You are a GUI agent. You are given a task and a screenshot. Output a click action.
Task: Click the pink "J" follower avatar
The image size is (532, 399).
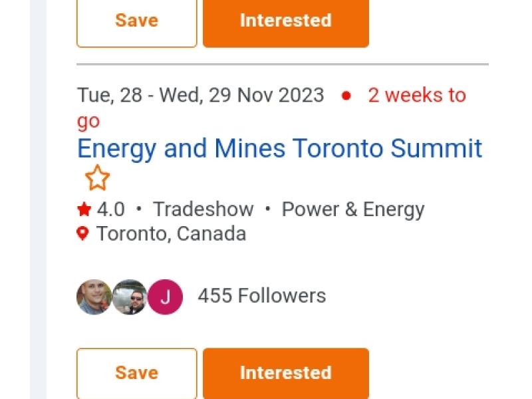(165, 297)
